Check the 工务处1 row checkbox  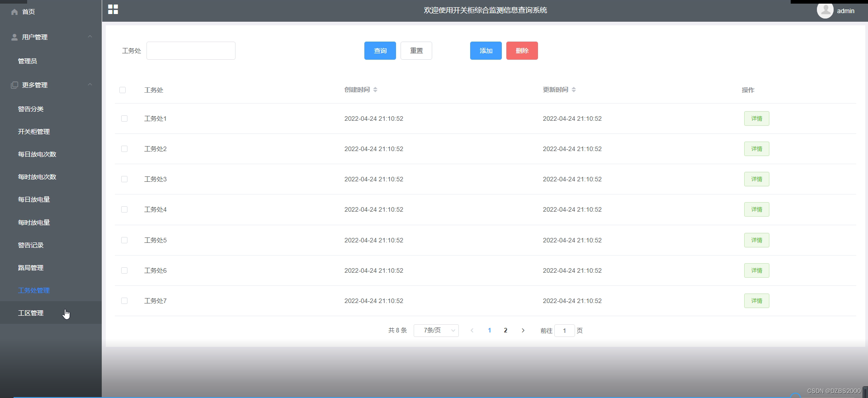coord(124,118)
